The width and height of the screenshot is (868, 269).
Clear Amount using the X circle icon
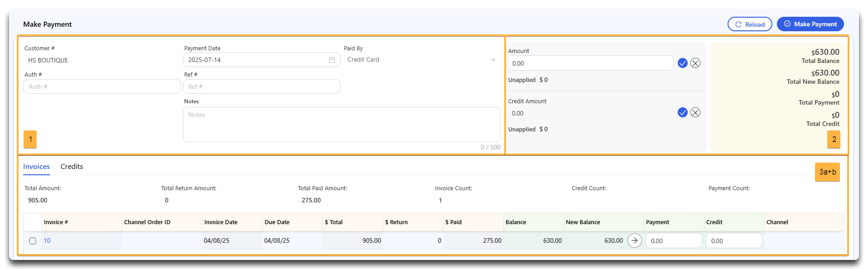[x=695, y=63]
